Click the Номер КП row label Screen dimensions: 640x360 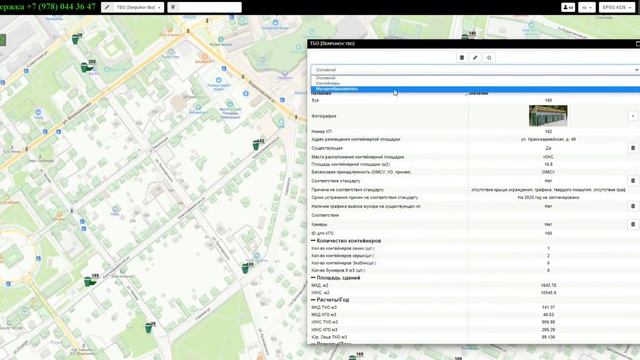click(322, 131)
